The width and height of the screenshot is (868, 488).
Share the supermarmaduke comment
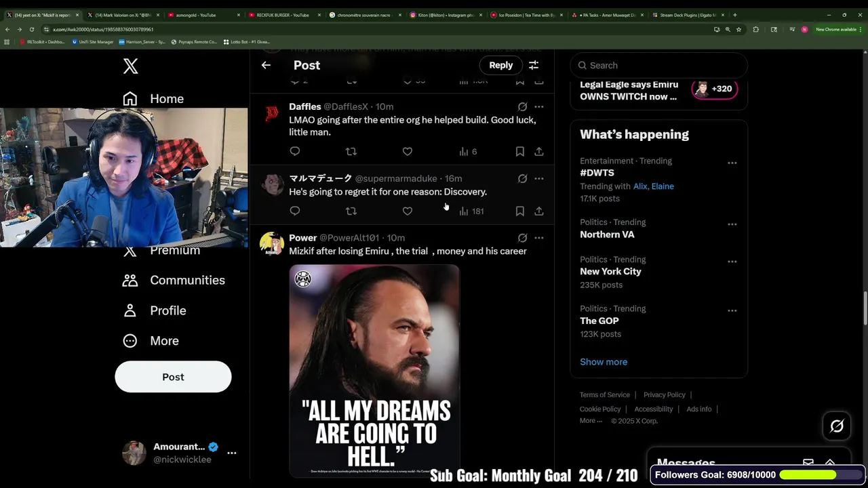pyautogui.click(x=538, y=211)
